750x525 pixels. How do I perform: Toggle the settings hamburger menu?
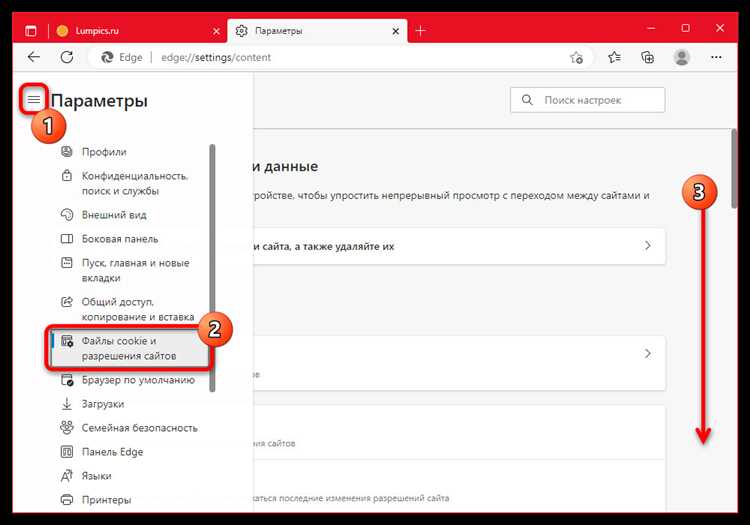tap(33, 99)
